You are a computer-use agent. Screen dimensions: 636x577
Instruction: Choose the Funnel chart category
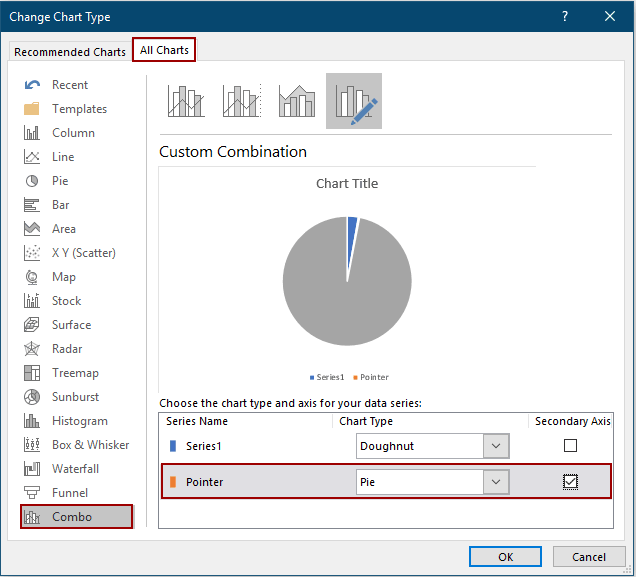click(70, 493)
